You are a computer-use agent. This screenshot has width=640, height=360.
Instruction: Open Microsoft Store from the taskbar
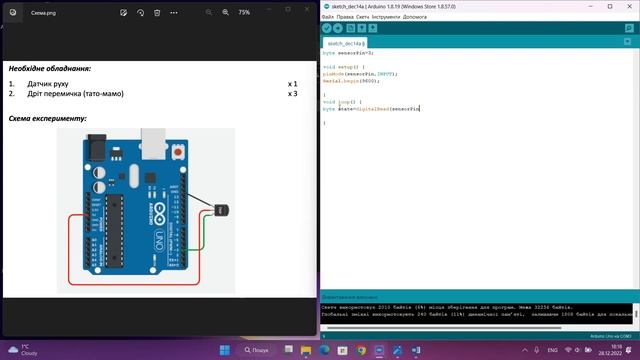point(342,350)
